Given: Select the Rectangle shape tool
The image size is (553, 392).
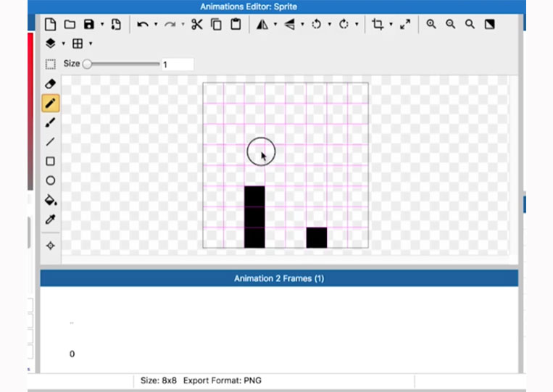Looking at the screenshot, I should pos(51,161).
